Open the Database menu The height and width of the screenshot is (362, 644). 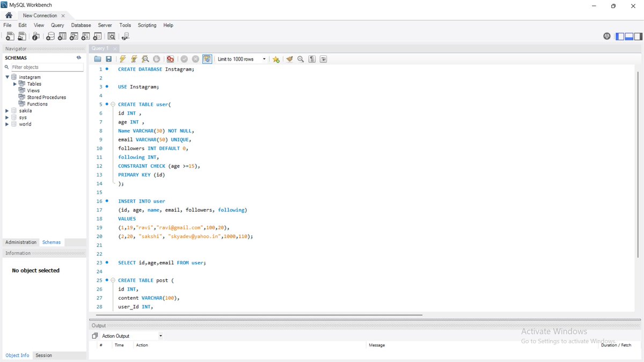coord(81,25)
